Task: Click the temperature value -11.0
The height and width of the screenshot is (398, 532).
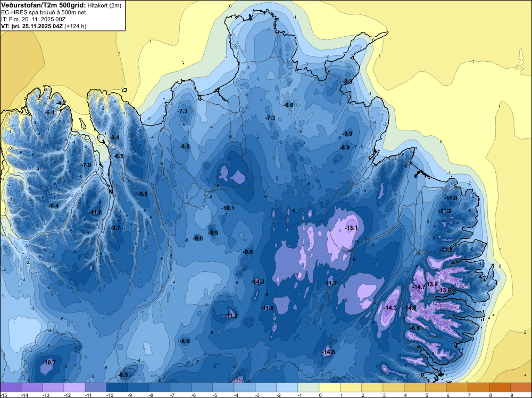Action: (451, 198)
